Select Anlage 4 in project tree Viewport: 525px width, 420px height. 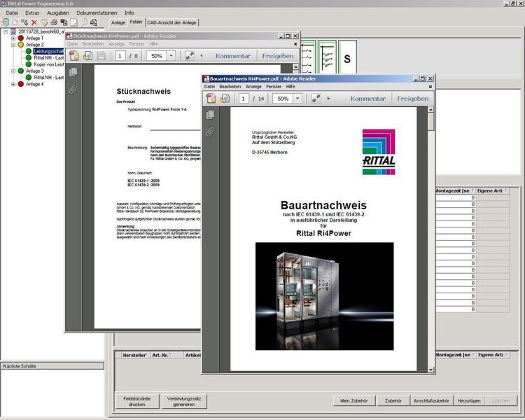35,84
